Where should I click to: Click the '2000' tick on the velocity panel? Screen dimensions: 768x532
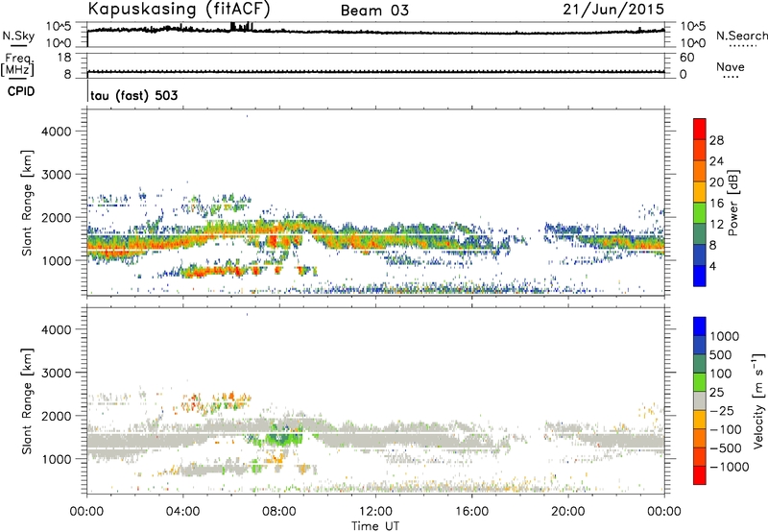(x=56, y=416)
